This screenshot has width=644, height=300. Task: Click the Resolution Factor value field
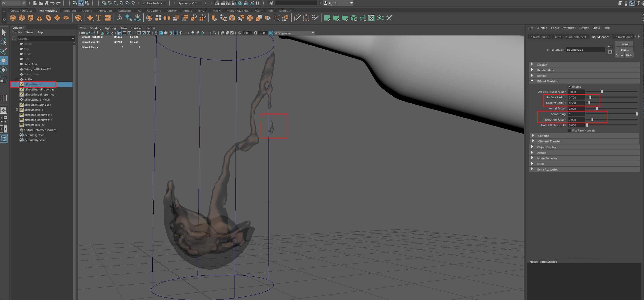[576, 120]
